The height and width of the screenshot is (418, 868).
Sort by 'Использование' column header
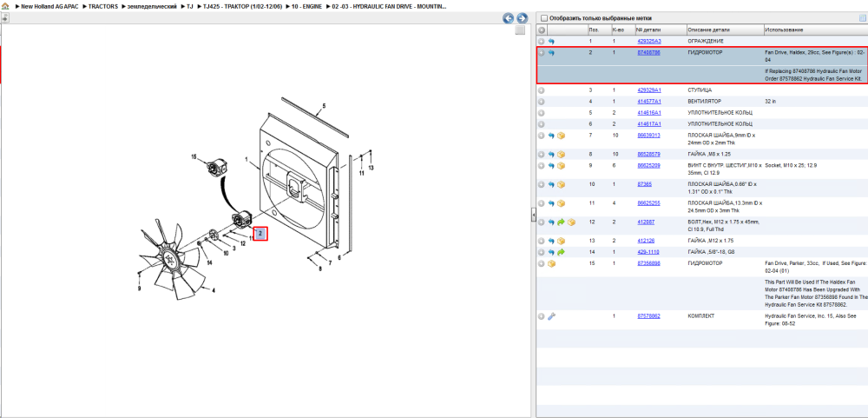815,30
